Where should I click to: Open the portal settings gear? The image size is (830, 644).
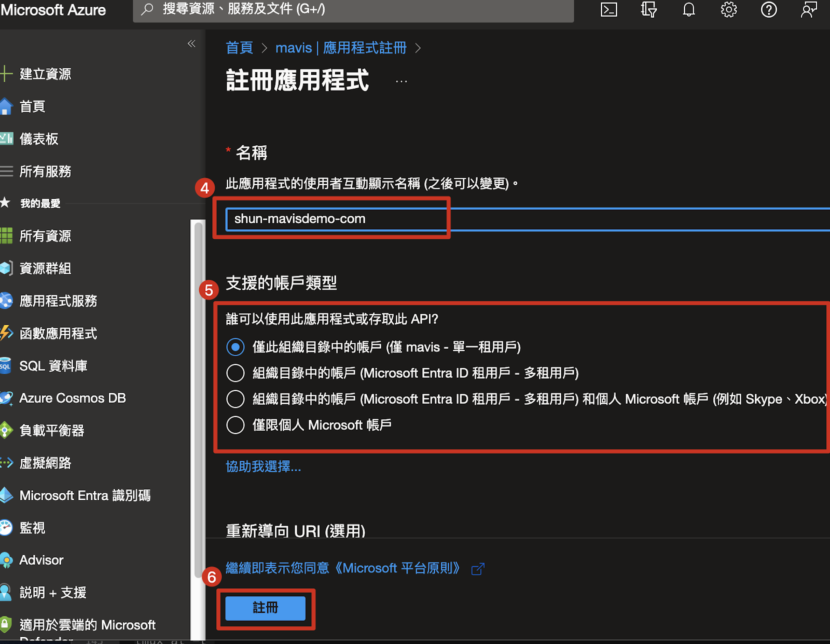point(728,10)
